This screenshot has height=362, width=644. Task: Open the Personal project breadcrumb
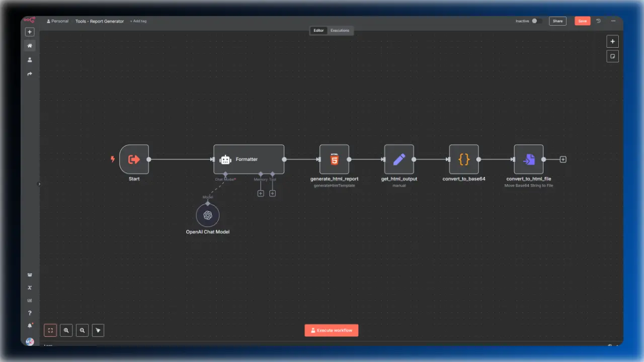point(57,21)
